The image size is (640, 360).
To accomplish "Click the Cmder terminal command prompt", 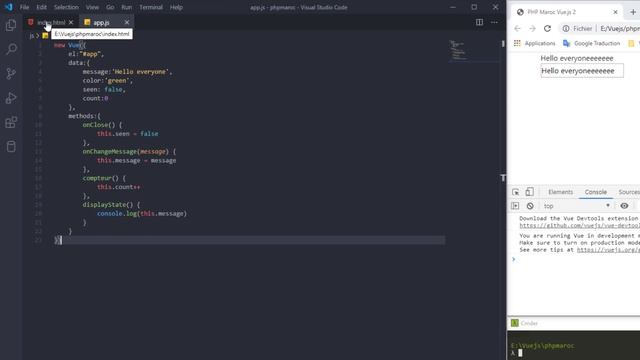I will [x=520, y=353].
